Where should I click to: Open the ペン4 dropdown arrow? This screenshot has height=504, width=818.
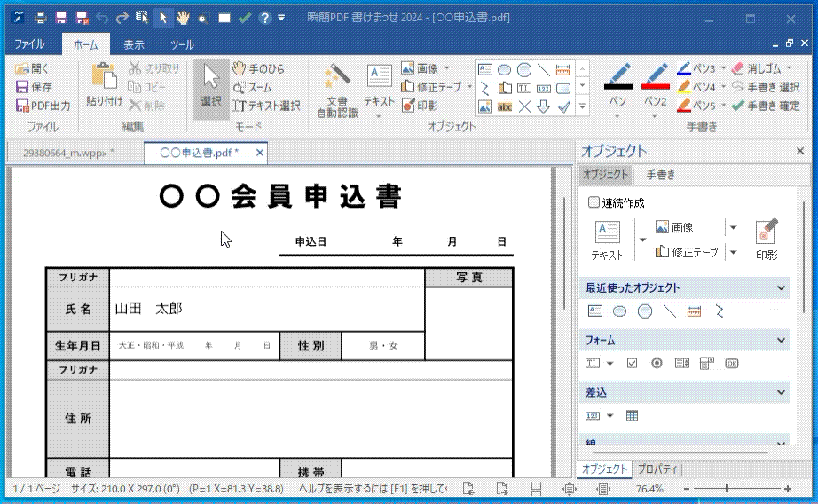(x=724, y=87)
